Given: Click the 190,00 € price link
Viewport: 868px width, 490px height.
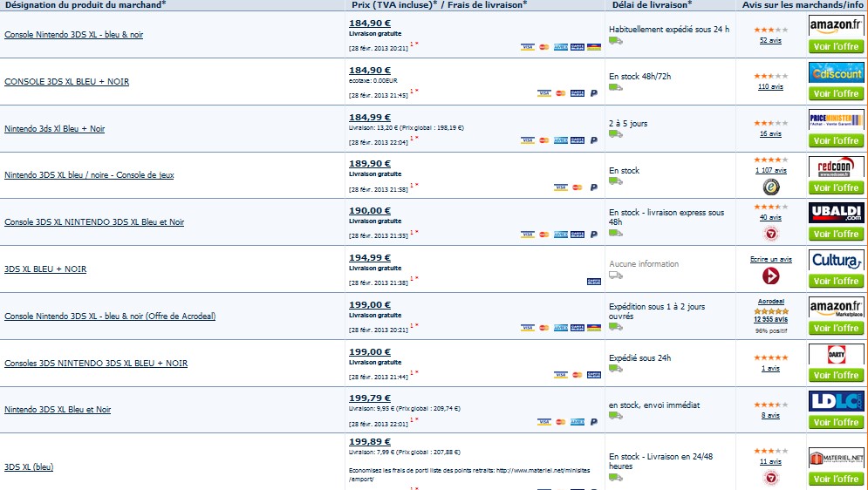Looking at the screenshot, I should [x=370, y=211].
